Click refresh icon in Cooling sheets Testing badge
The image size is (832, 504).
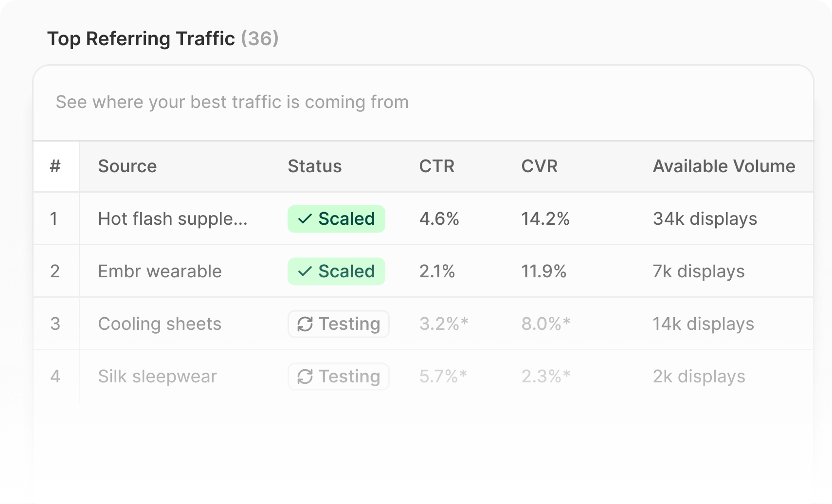pos(305,324)
